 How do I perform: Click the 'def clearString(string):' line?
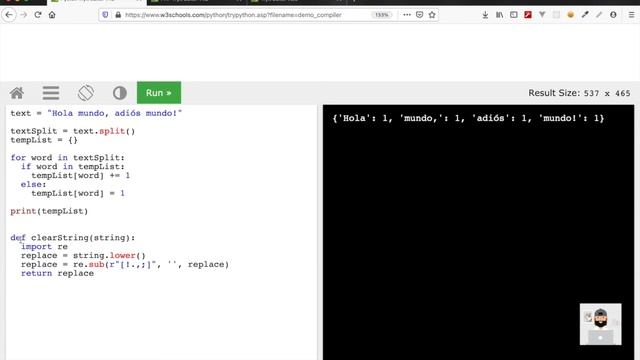coord(73,238)
